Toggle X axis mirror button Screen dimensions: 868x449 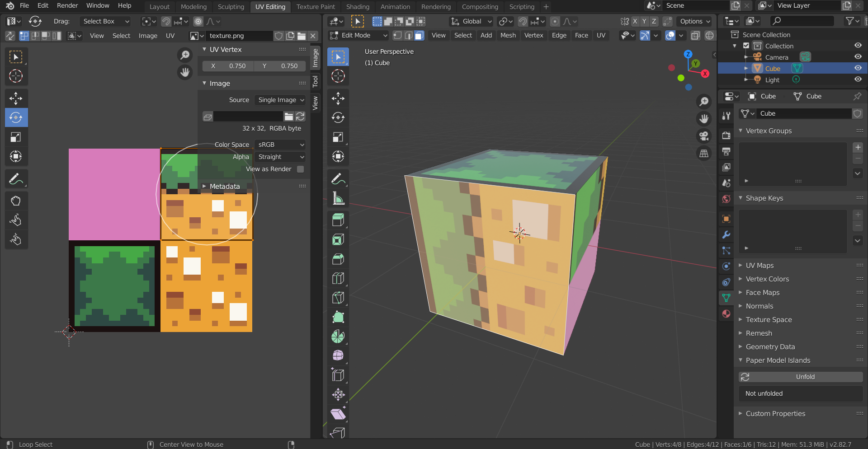635,21
